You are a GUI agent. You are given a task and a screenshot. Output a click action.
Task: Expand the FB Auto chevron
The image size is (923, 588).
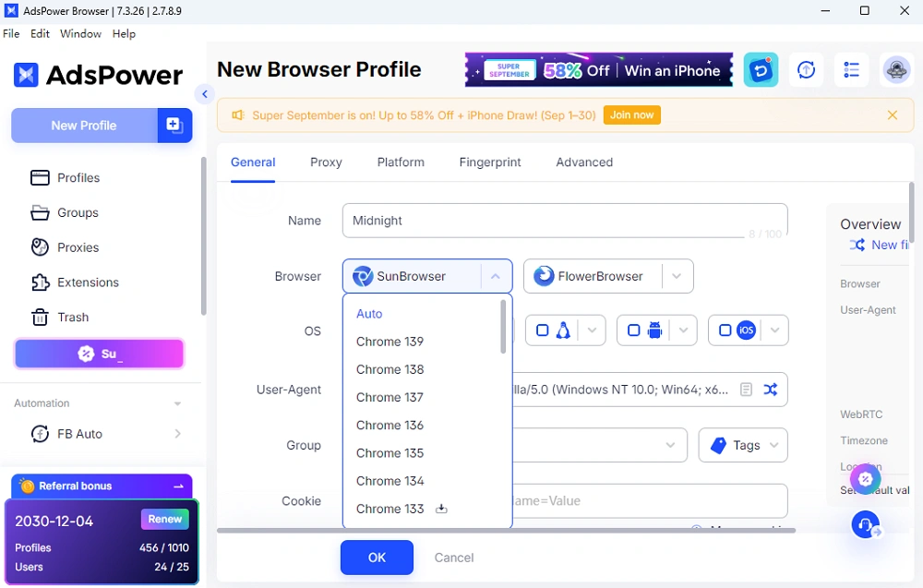[178, 434]
